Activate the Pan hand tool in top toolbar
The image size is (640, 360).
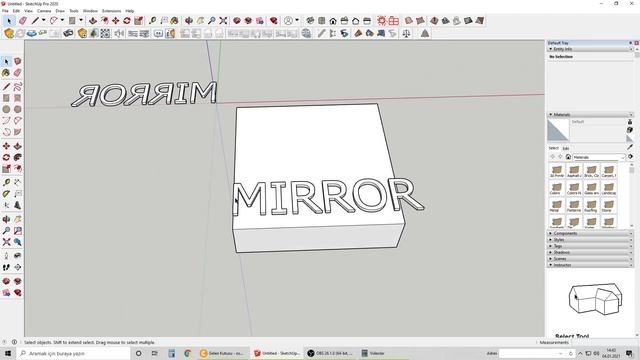(200, 20)
